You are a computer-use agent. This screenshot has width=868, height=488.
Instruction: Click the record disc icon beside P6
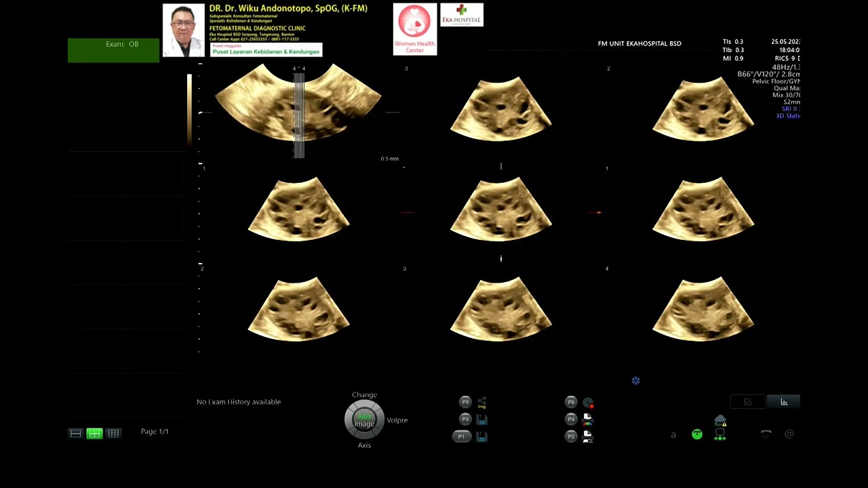(588, 403)
